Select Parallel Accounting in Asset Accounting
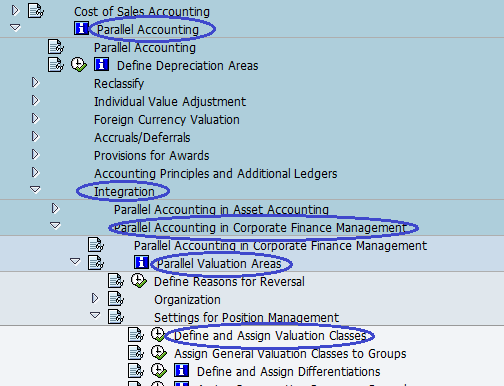The width and height of the screenshot is (504, 386). 221,210
